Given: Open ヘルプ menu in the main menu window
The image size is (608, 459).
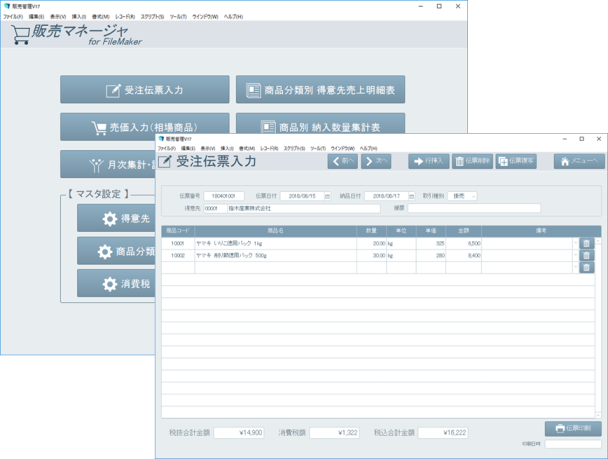Looking at the screenshot, I should point(233,17).
